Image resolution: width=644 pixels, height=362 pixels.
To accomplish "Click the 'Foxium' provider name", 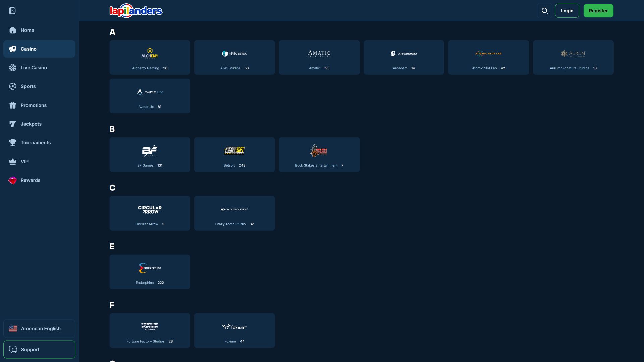I will click(x=230, y=342).
